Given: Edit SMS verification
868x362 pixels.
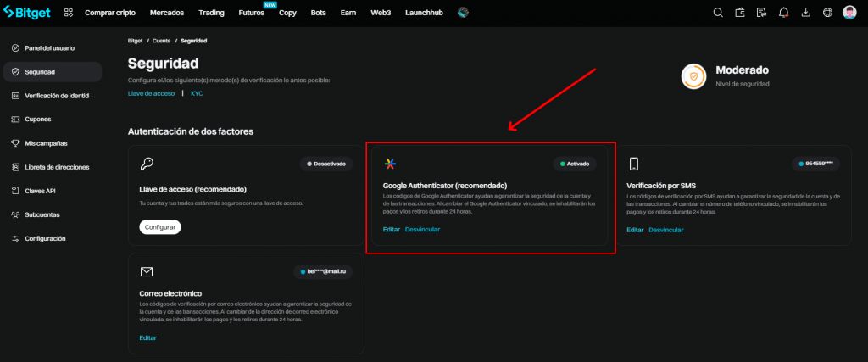Looking at the screenshot, I should coord(635,230).
